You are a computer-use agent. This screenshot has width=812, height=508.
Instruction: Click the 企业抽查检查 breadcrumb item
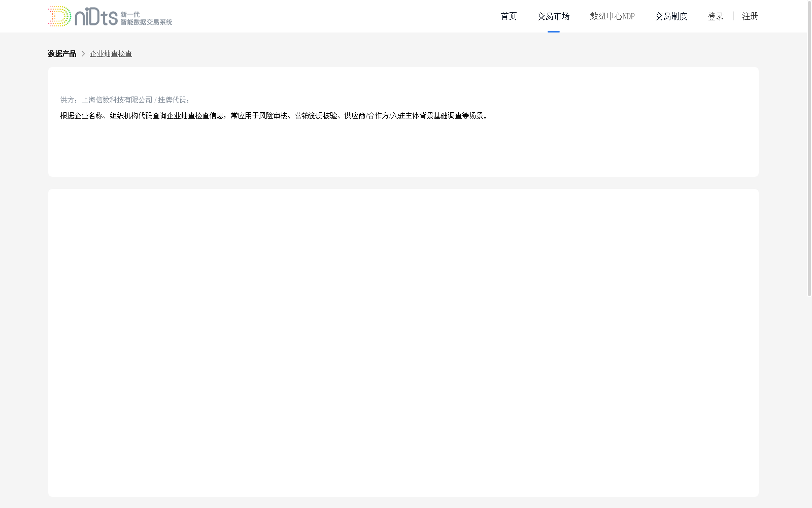tap(111, 54)
